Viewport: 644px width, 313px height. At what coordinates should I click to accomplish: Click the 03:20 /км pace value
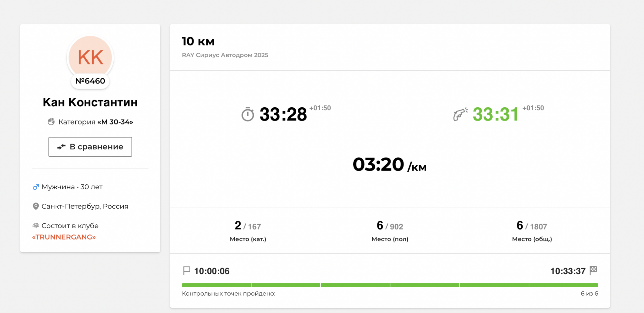point(390,165)
